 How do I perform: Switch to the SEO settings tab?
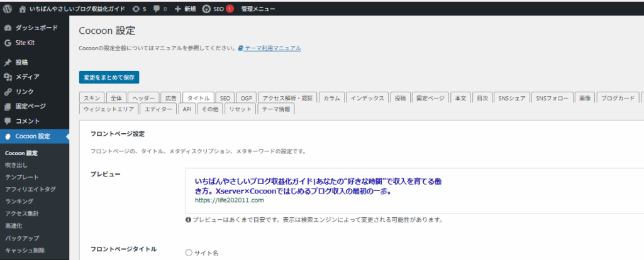coord(225,98)
